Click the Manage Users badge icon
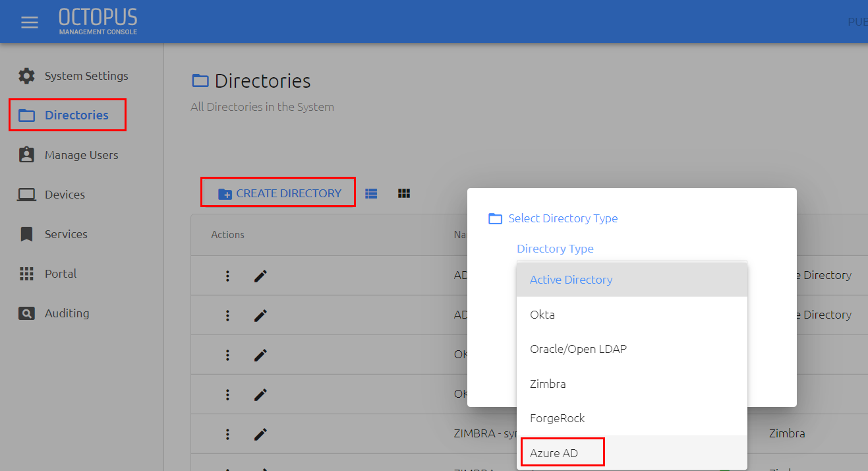 [26, 155]
